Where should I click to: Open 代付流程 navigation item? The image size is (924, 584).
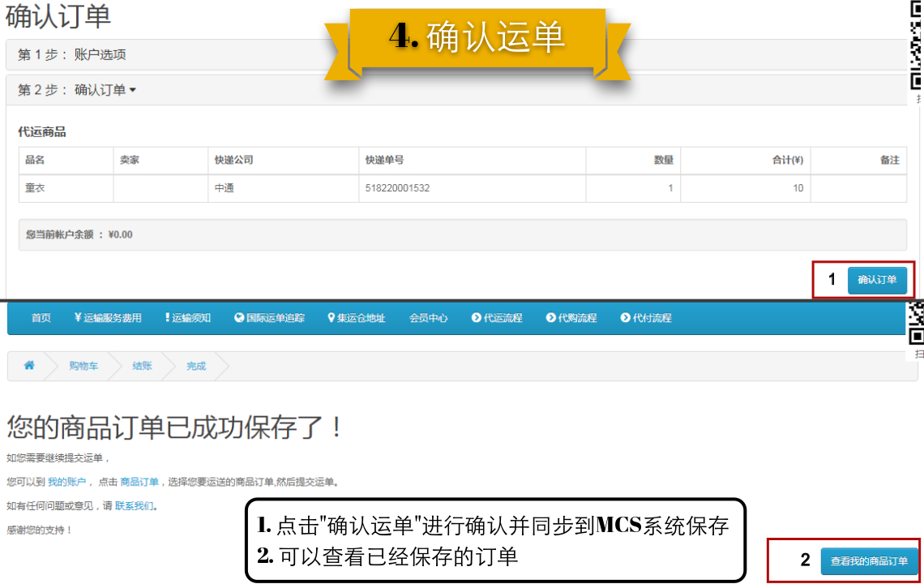tap(646, 318)
